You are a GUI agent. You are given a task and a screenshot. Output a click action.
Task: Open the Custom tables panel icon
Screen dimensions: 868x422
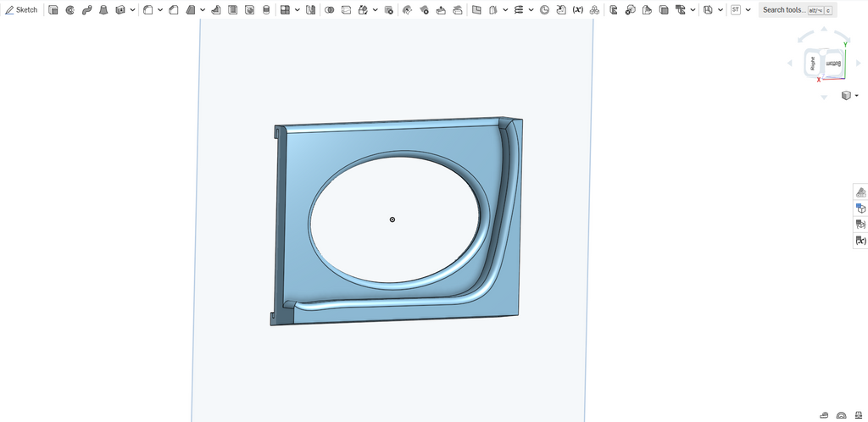[861, 225]
